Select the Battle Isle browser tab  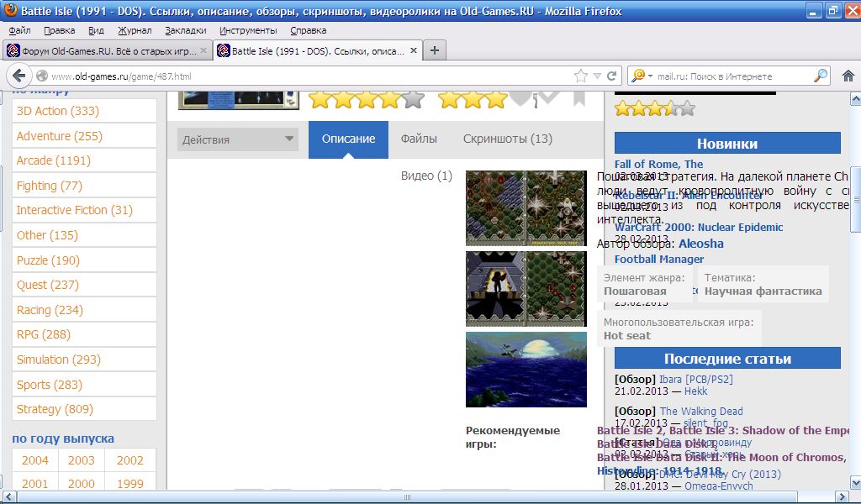(x=318, y=50)
